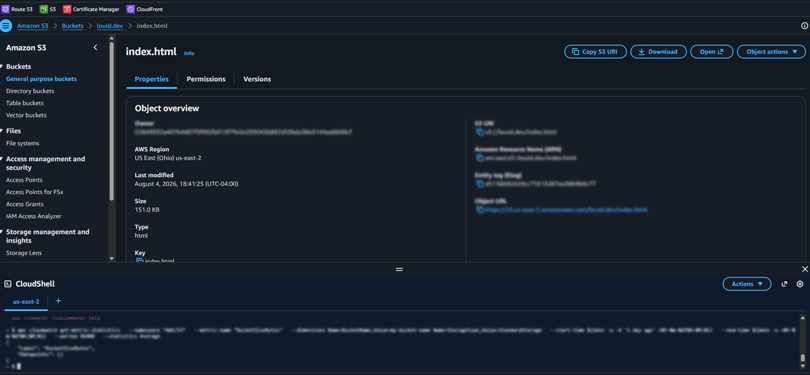Open Access Grants in sidebar
The width and height of the screenshot is (810, 375).
pyautogui.click(x=25, y=204)
